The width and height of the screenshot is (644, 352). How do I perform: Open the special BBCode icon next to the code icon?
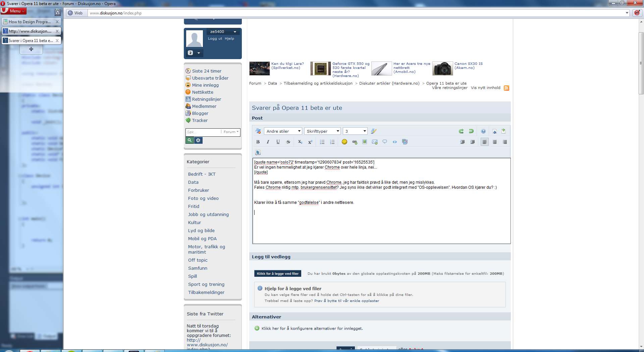click(x=405, y=142)
